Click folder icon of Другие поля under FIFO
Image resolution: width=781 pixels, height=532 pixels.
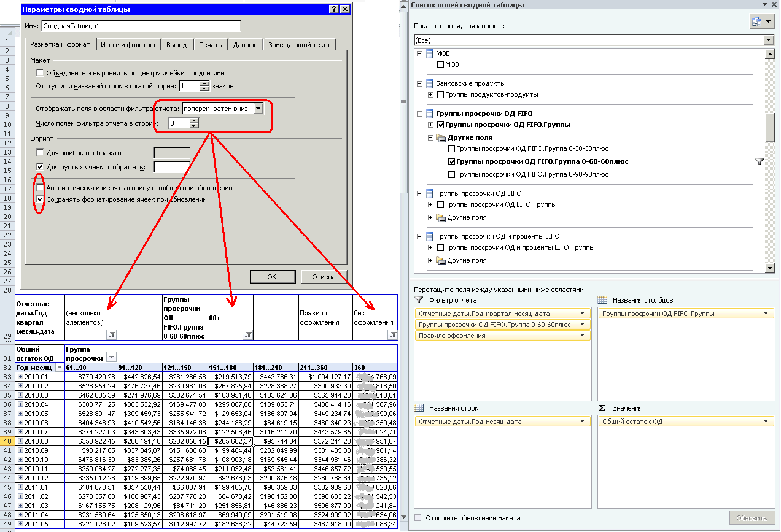point(441,138)
